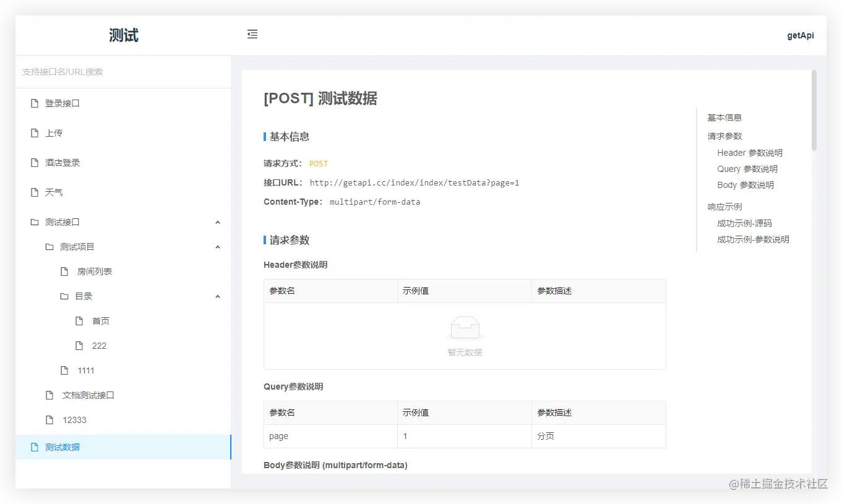Screen dimensions: 842x504
Task: Open the 12333 entry
Action: [x=123, y=420]
